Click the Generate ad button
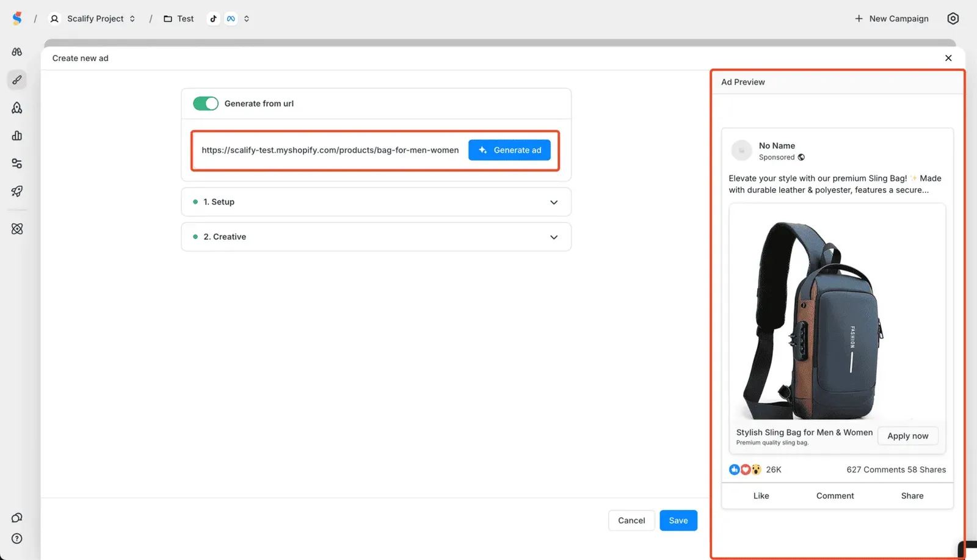977x560 pixels. pyautogui.click(x=509, y=150)
